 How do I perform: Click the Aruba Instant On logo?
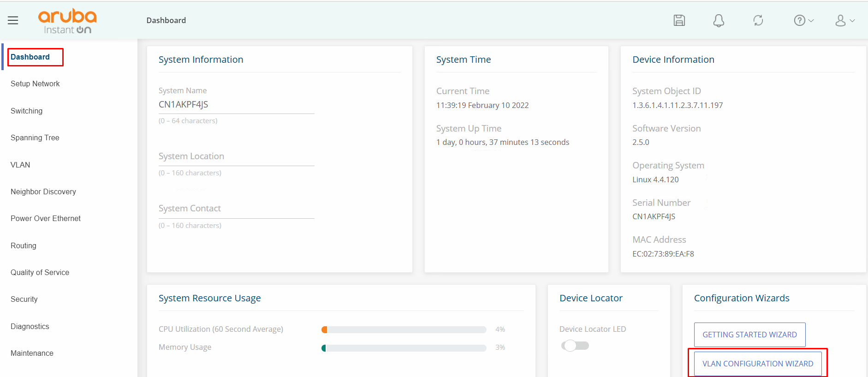[x=67, y=21]
